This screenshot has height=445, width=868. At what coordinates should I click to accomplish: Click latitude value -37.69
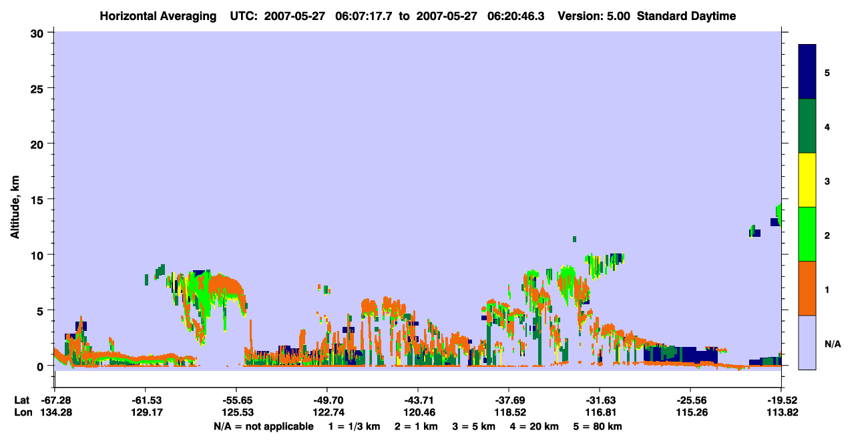pos(509,400)
